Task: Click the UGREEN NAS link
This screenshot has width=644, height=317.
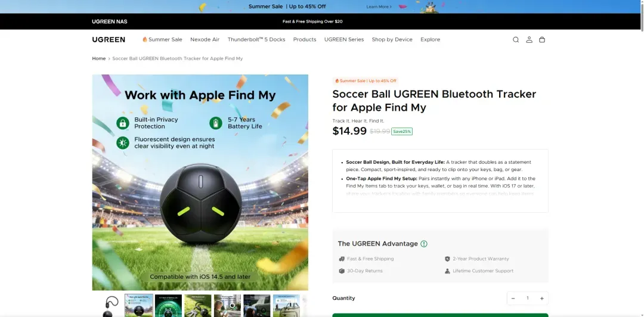Action: point(110,22)
